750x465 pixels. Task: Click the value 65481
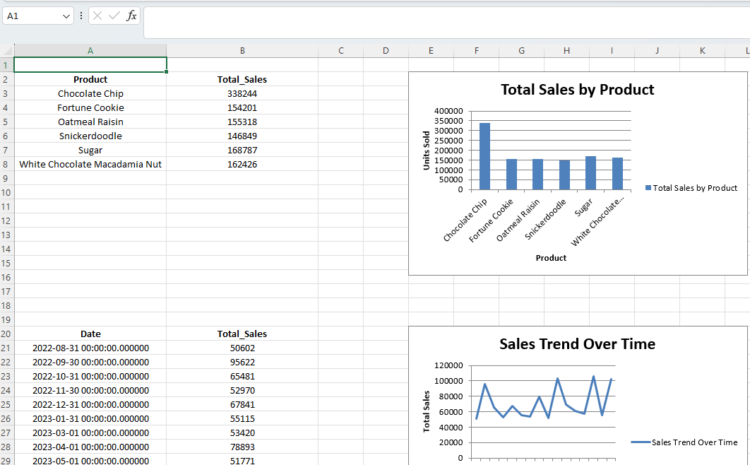(243, 376)
